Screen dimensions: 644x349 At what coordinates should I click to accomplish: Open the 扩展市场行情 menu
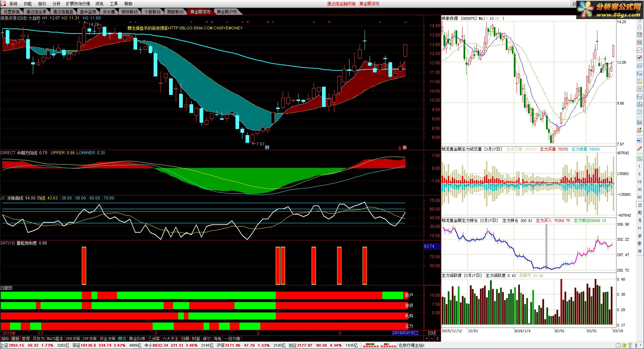tap(78, 4)
